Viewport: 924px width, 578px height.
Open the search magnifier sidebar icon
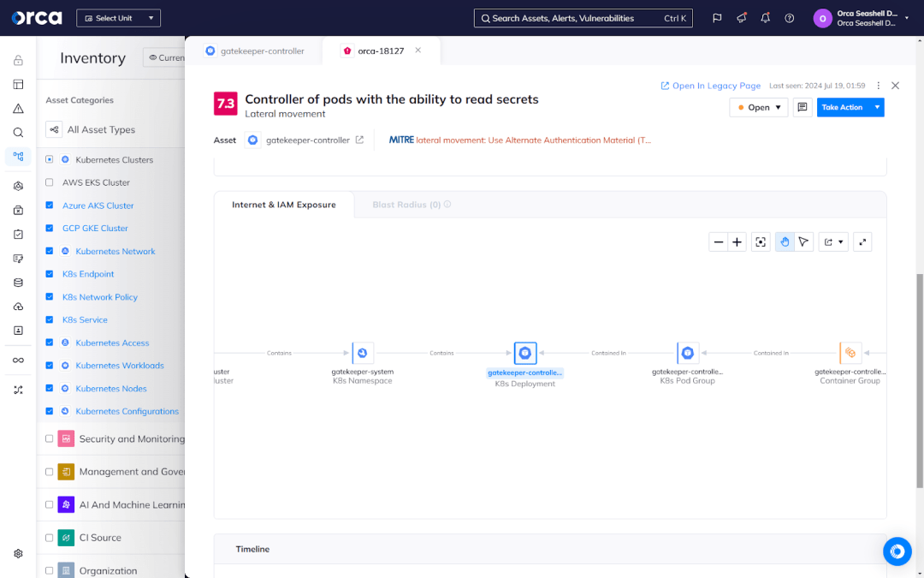click(18, 133)
